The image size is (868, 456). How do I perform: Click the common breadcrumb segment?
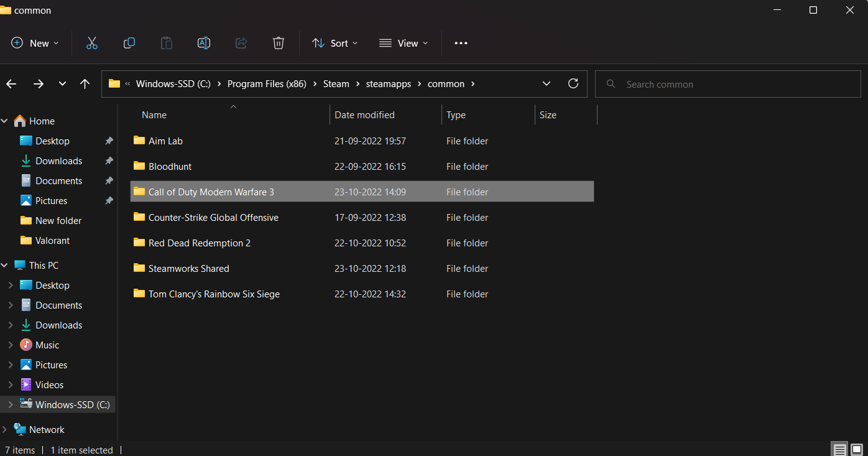pyautogui.click(x=446, y=84)
